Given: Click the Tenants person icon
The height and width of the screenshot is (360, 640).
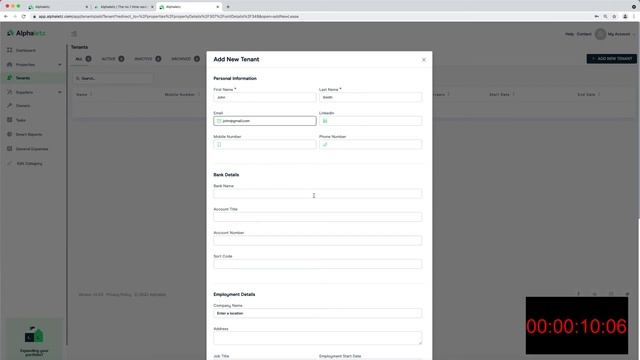Looking at the screenshot, I should coord(9,78).
